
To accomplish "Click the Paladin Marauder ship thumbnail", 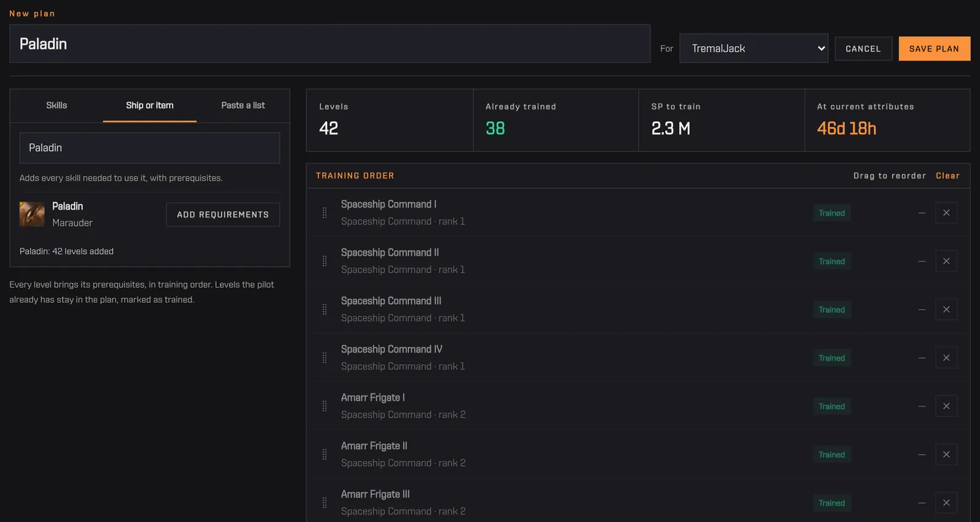I will tap(32, 214).
